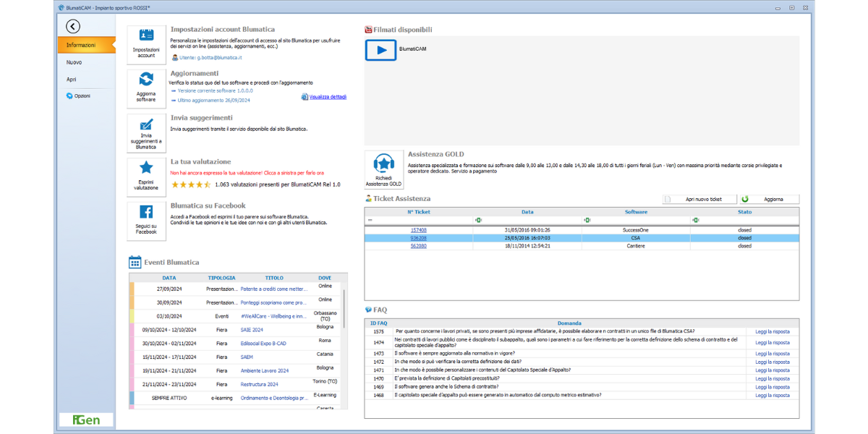Screen dimensions: 868x434
Task: Read the answer for FAQ 1468
Action: pos(773,395)
